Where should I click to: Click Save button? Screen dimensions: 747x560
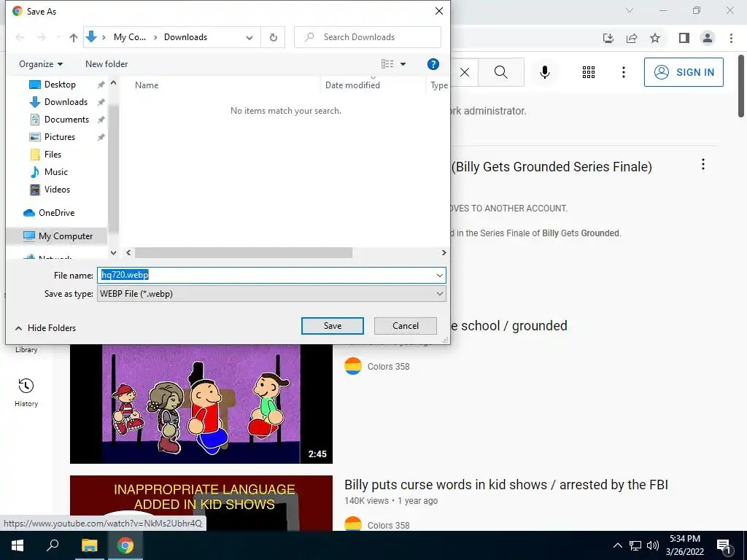333,326
